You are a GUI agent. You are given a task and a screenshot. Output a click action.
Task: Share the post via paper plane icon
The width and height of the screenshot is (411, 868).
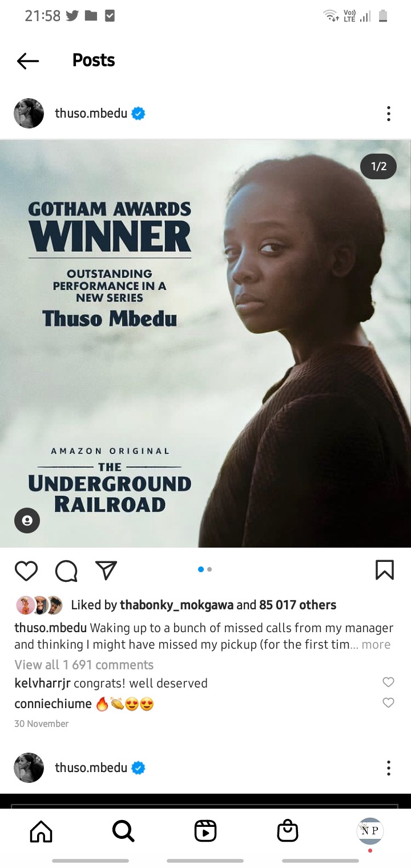pos(106,570)
